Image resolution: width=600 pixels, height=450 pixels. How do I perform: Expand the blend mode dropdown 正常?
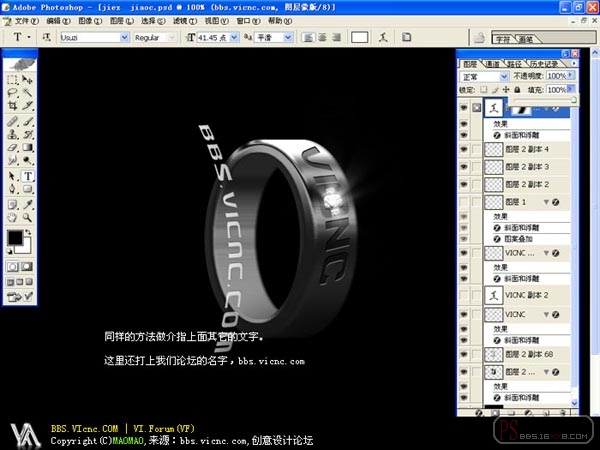484,77
